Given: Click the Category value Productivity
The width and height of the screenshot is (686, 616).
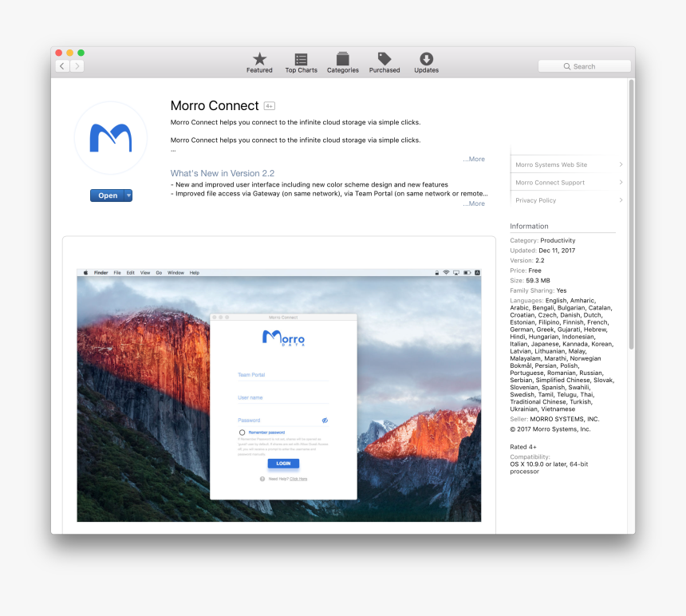Looking at the screenshot, I should pyautogui.click(x=558, y=241).
